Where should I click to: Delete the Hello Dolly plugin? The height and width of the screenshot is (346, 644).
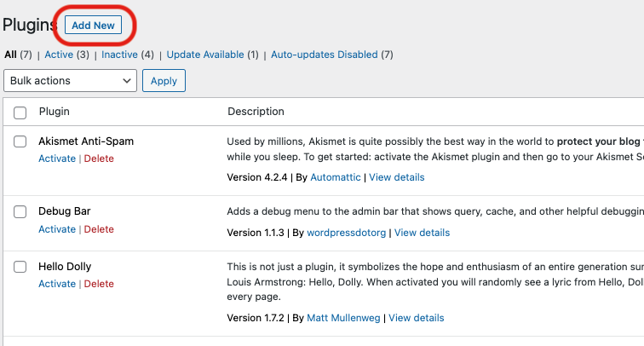[x=99, y=284]
